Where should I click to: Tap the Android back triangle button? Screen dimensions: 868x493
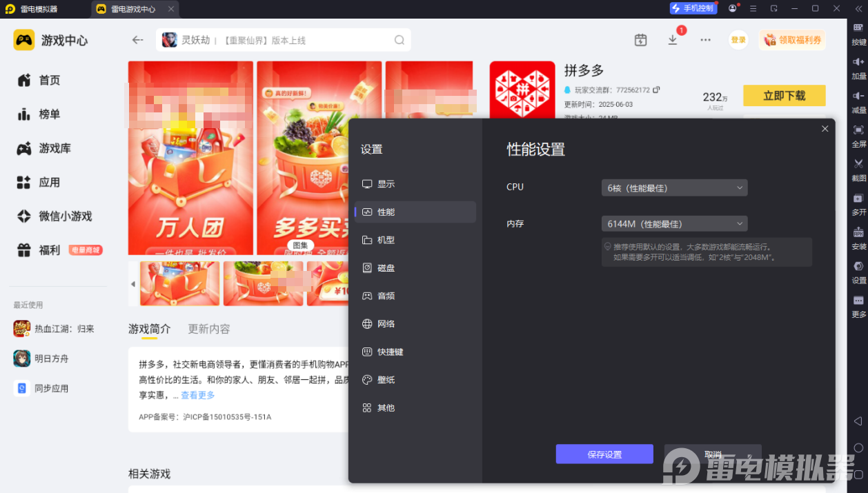(858, 421)
